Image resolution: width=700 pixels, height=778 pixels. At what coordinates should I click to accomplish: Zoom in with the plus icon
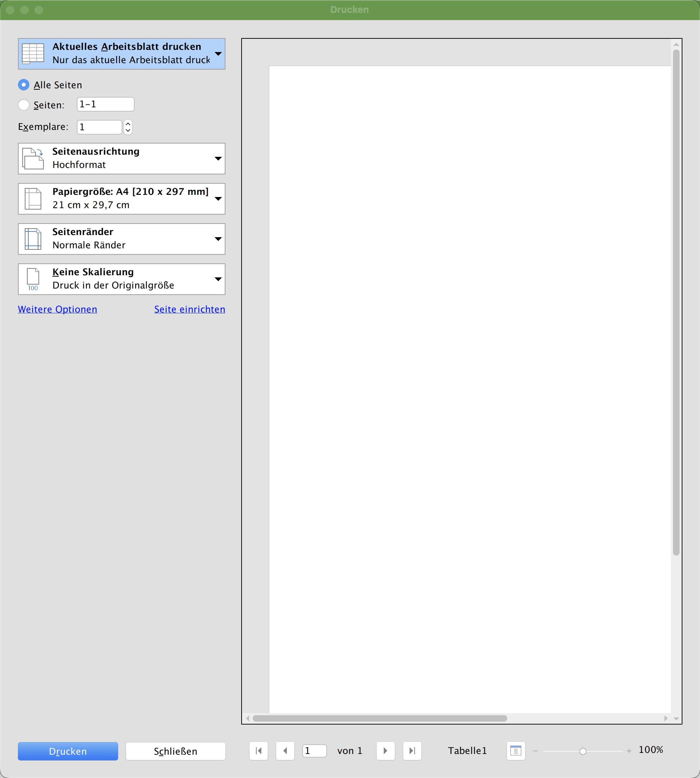[629, 751]
